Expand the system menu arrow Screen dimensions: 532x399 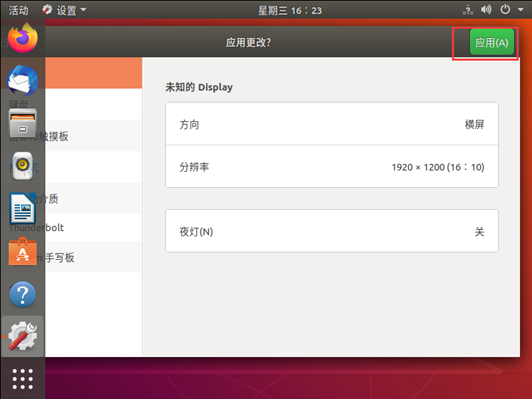[520, 10]
